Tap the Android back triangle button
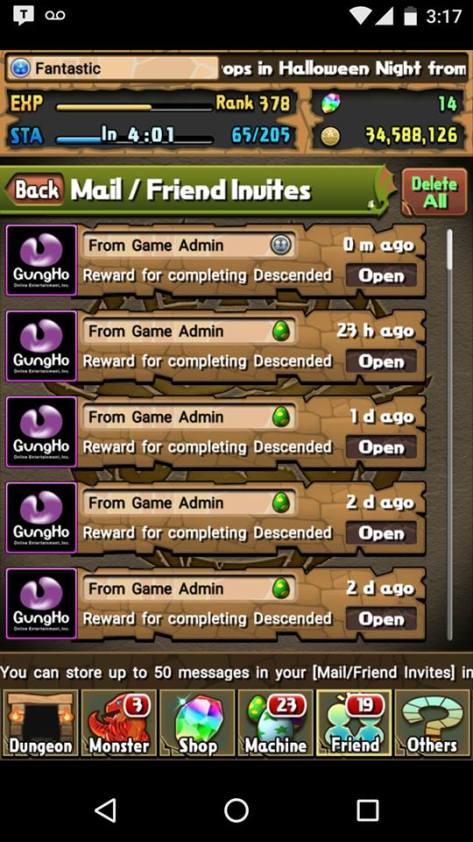Image resolution: width=473 pixels, height=842 pixels. coord(105,810)
